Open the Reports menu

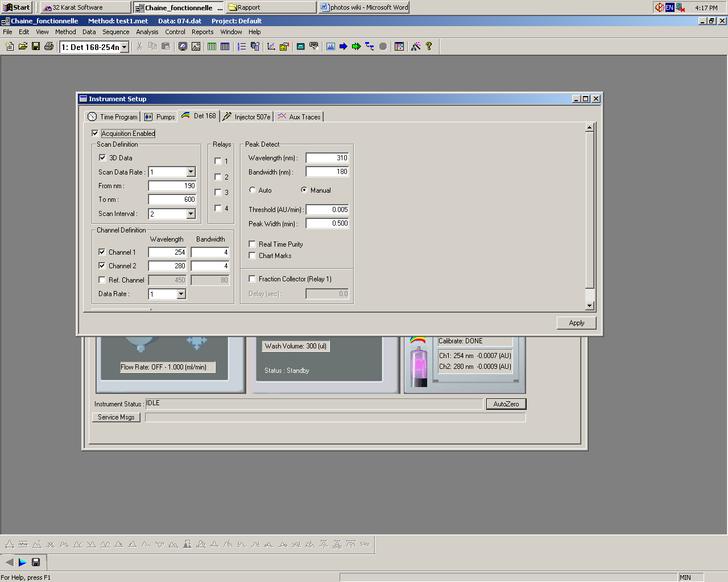tap(202, 32)
